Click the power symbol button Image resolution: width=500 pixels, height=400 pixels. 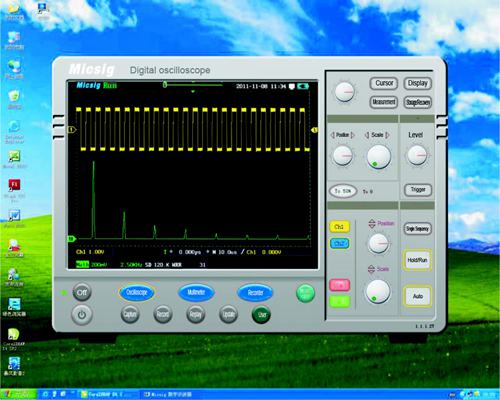(82, 315)
